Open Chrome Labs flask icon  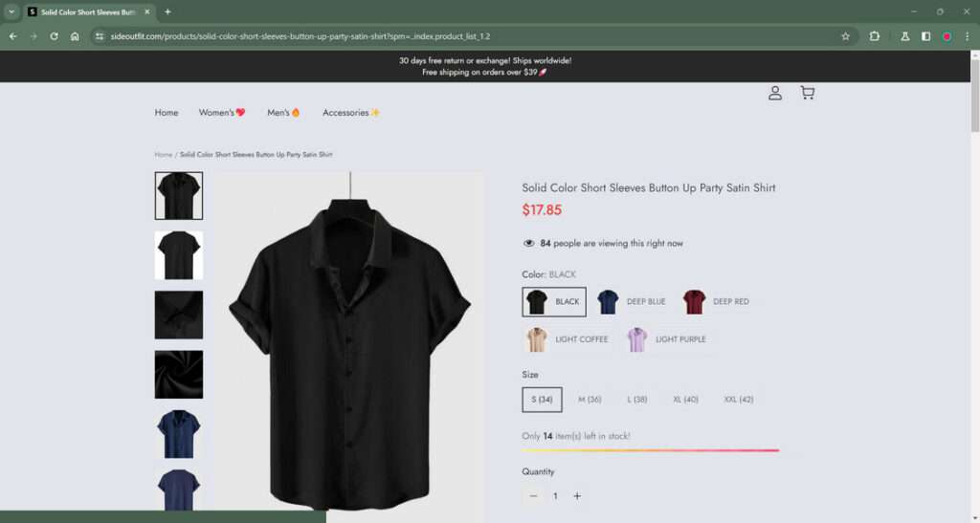tap(905, 36)
